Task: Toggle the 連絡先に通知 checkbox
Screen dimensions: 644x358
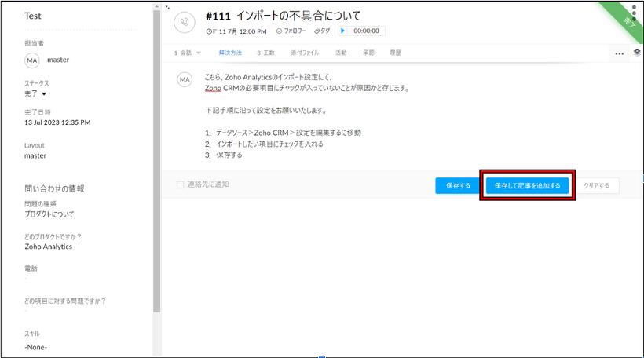Action: point(181,185)
